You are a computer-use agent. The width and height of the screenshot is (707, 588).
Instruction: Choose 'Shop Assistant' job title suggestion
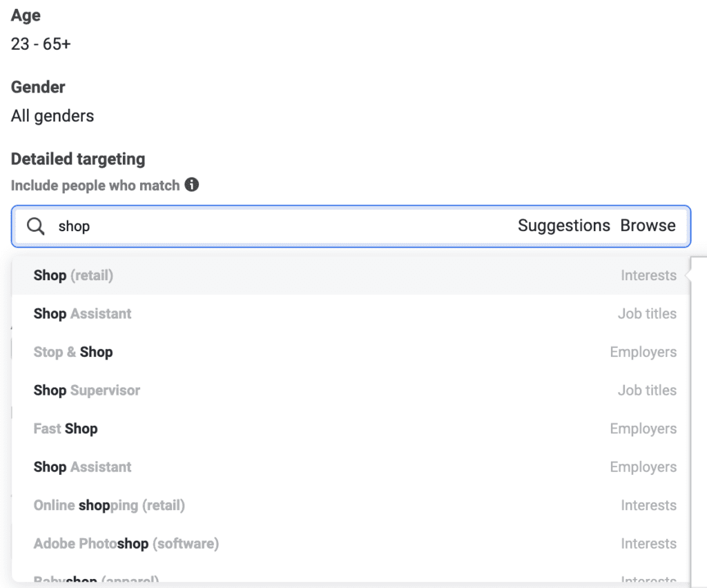82,313
